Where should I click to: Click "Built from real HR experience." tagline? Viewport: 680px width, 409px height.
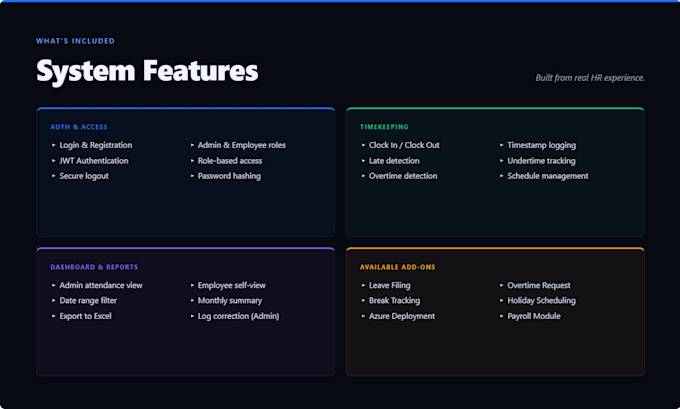tap(590, 78)
